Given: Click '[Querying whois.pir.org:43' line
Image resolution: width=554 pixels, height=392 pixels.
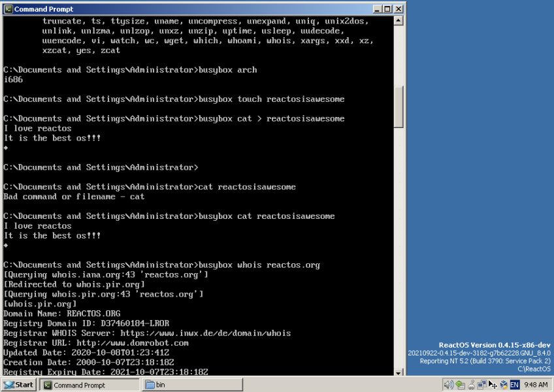Looking at the screenshot, I should pos(103,294).
